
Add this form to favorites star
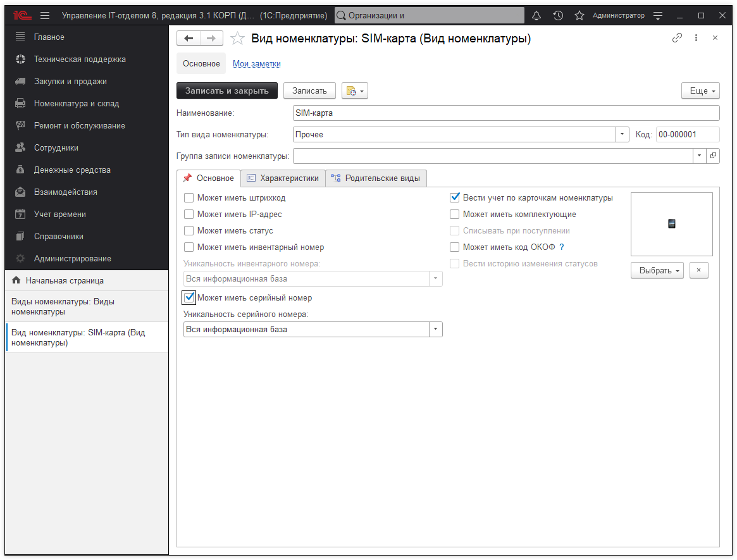pos(237,39)
